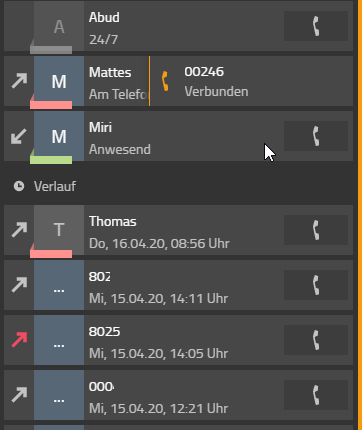
Task: Open Abud's avatar tile
Action: click(x=59, y=26)
